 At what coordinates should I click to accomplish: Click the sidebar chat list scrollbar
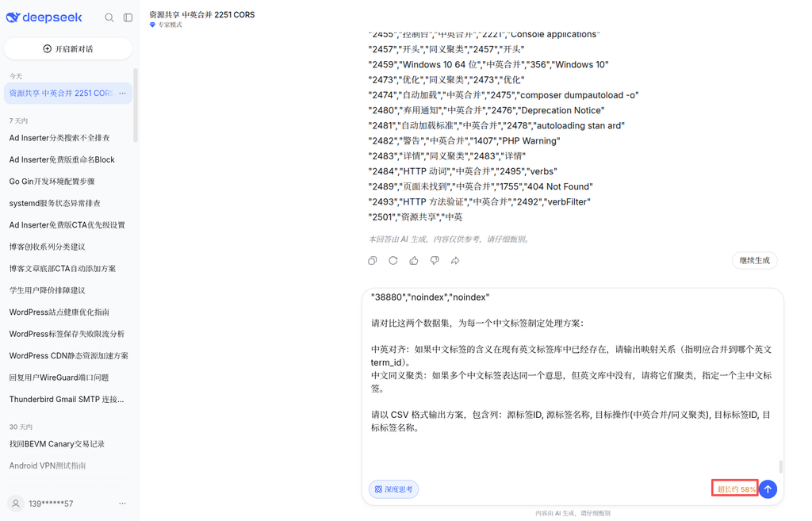pos(136,105)
